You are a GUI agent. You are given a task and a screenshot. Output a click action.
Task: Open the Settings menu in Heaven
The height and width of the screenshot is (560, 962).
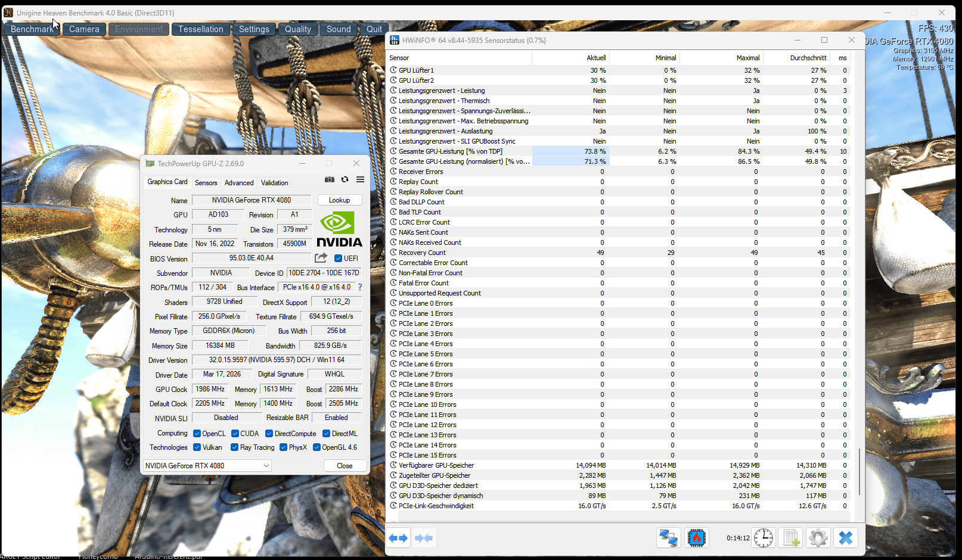(x=254, y=29)
